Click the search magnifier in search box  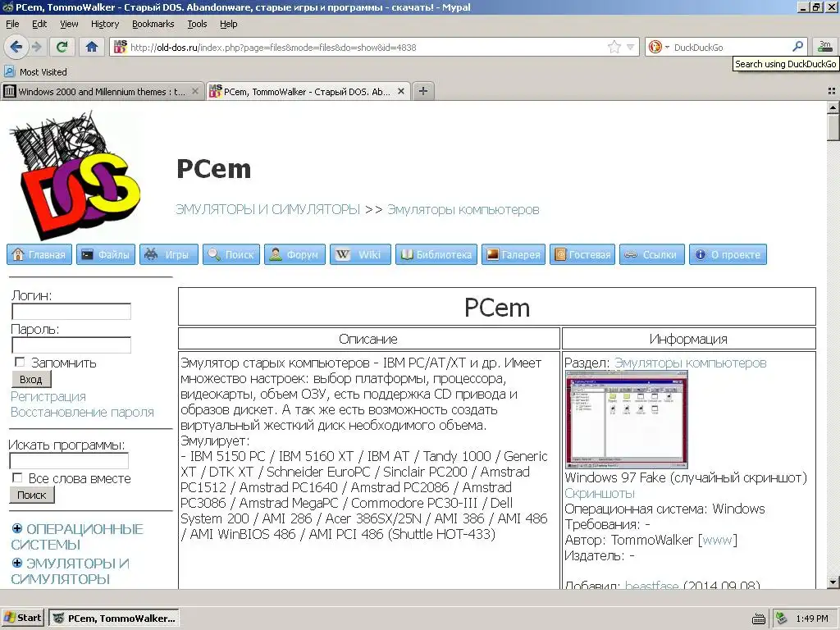(797, 47)
